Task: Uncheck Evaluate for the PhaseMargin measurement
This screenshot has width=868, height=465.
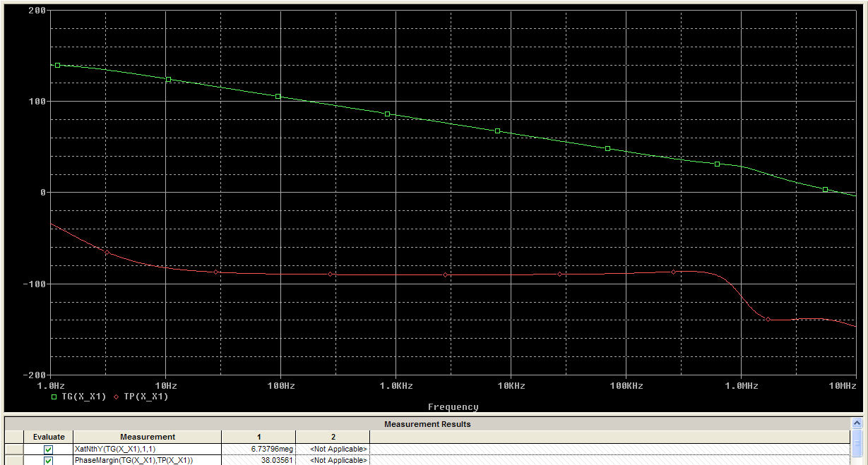Action: 48,461
